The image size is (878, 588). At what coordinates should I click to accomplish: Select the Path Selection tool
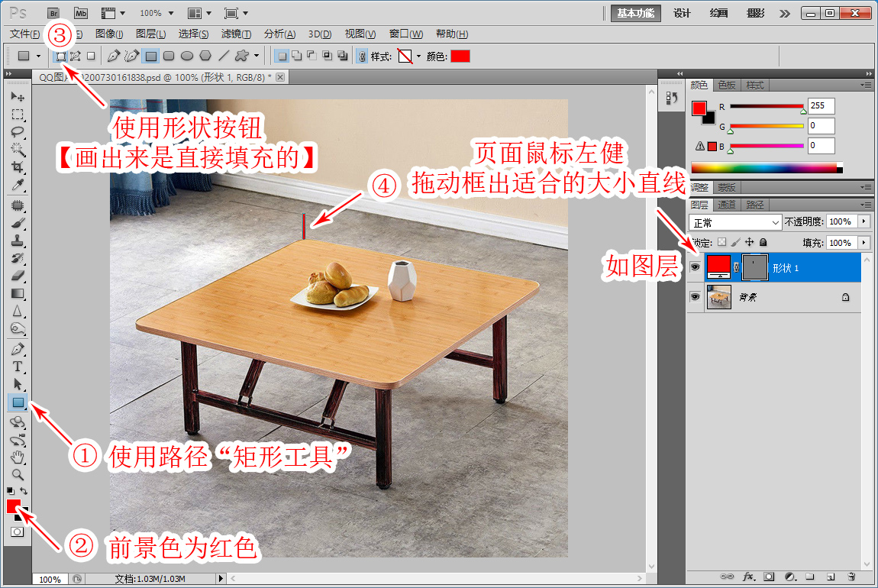18,385
